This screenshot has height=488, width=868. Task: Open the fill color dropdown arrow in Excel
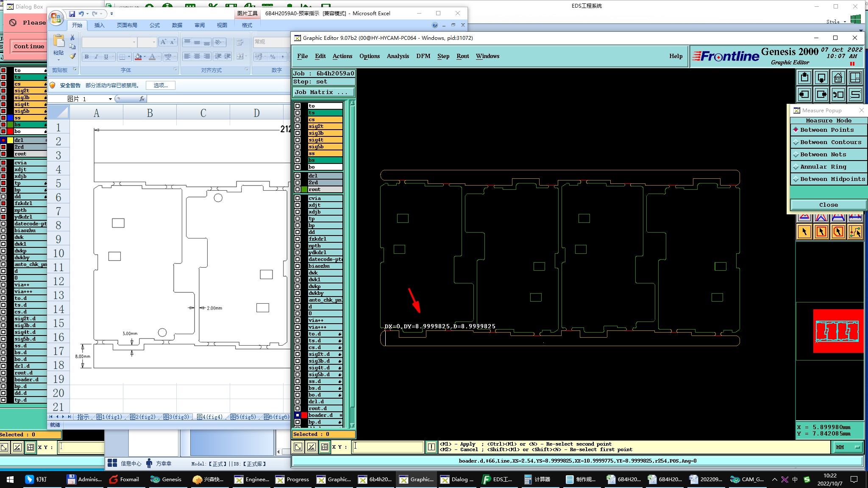tap(145, 56)
